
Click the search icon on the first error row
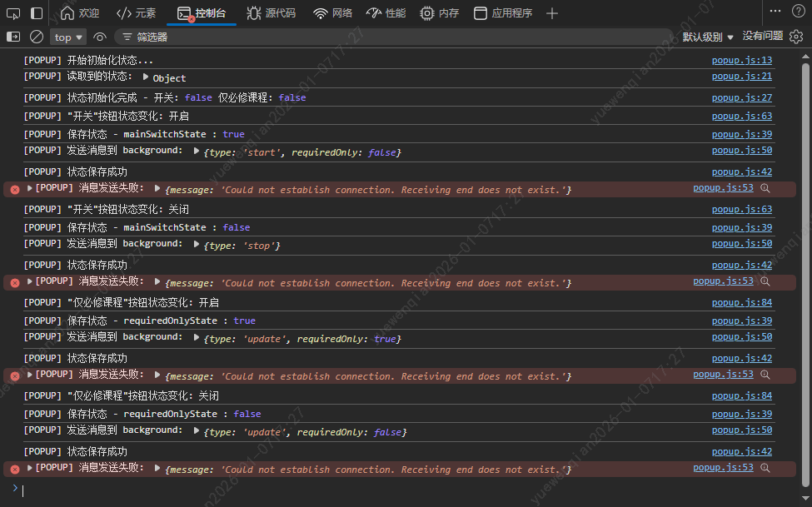765,187
